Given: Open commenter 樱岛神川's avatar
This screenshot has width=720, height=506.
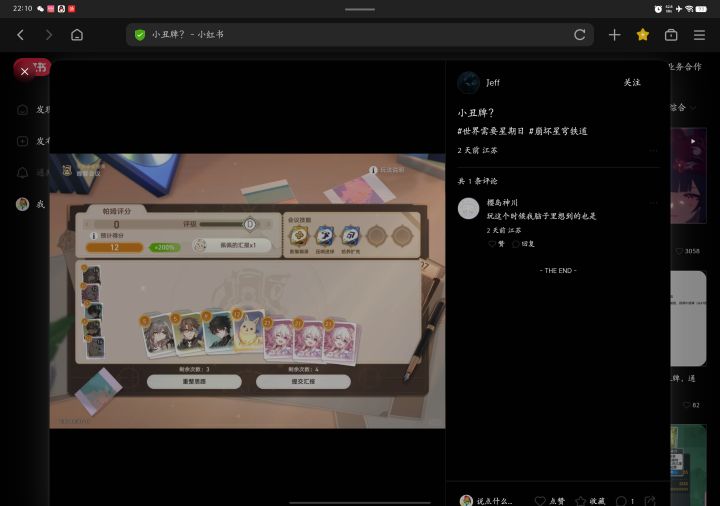Looking at the screenshot, I should [468, 208].
